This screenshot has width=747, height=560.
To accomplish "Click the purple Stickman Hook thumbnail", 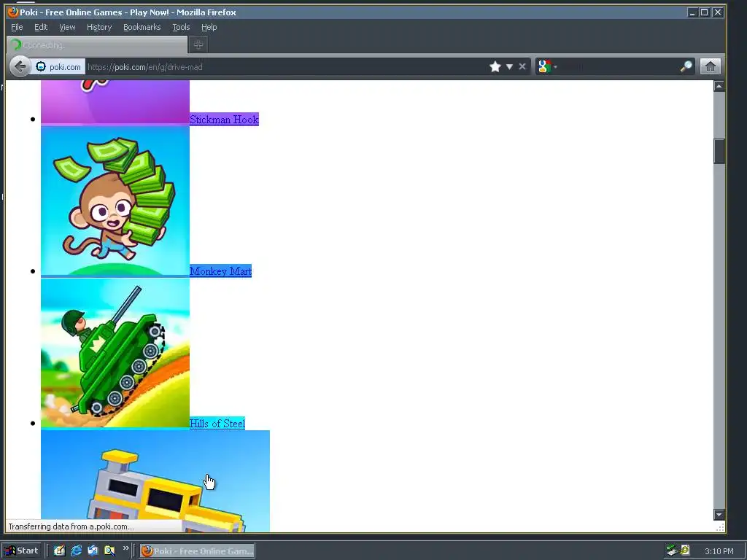I will point(115,102).
